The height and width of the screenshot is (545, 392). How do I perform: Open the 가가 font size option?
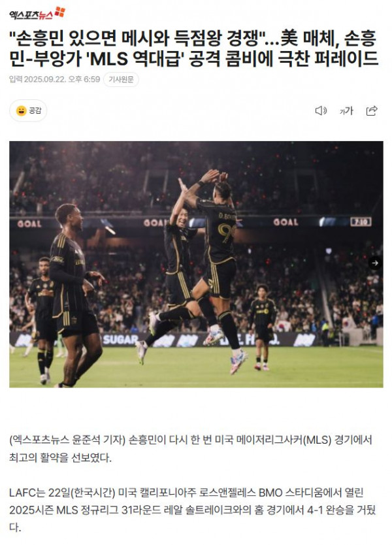tap(346, 111)
